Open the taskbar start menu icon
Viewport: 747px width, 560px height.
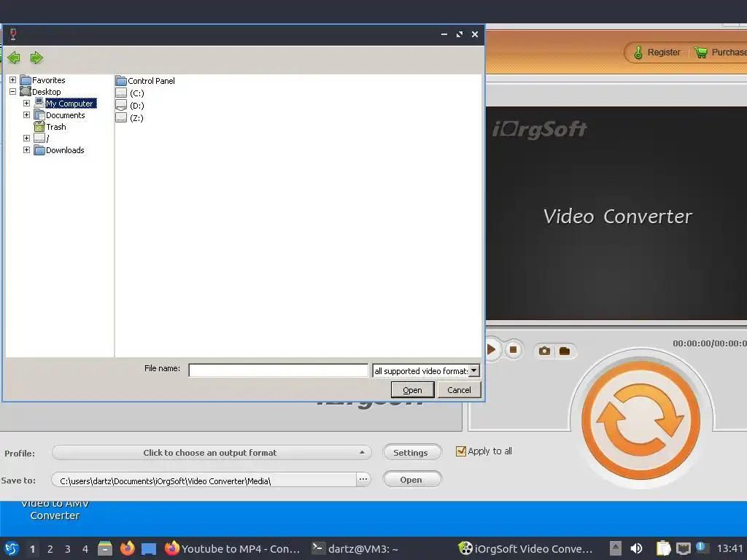(12, 548)
